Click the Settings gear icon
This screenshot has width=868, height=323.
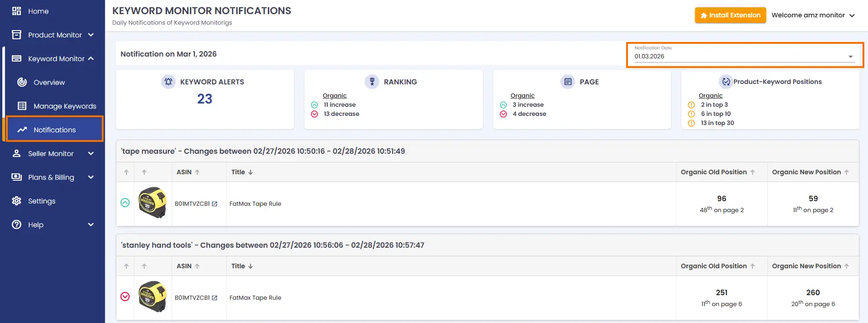16,201
